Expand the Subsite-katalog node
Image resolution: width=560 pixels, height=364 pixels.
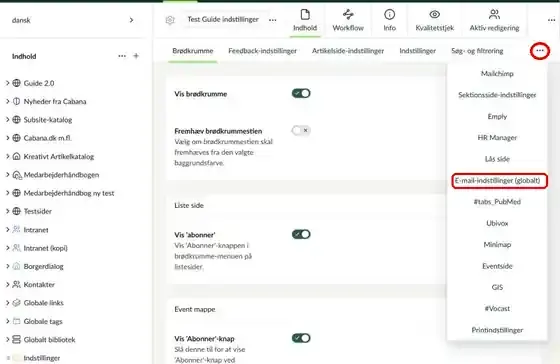(x=8, y=120)
